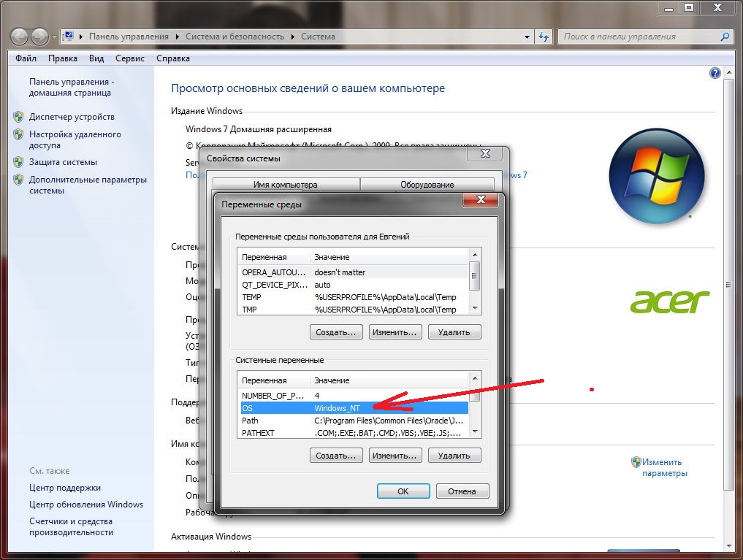Click Изменить button under system variables

pyautogui.click(x=395, y=456)
